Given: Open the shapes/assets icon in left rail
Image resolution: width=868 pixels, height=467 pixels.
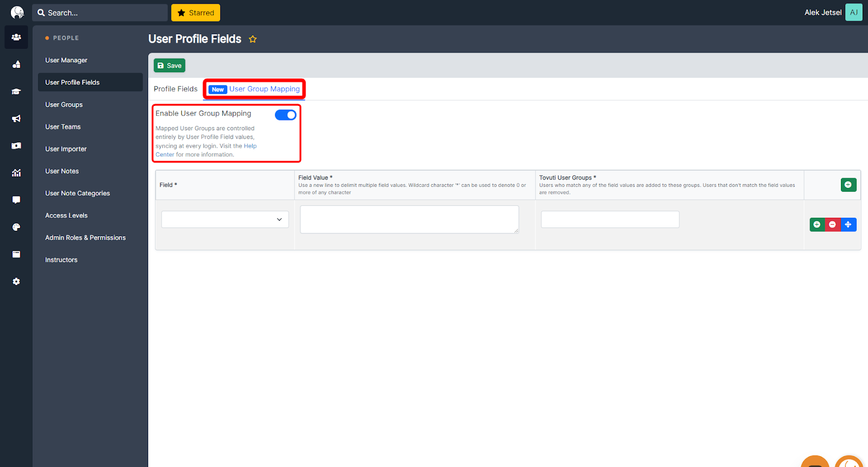Looking at the screenshot, I should click(x=16, y=64).
